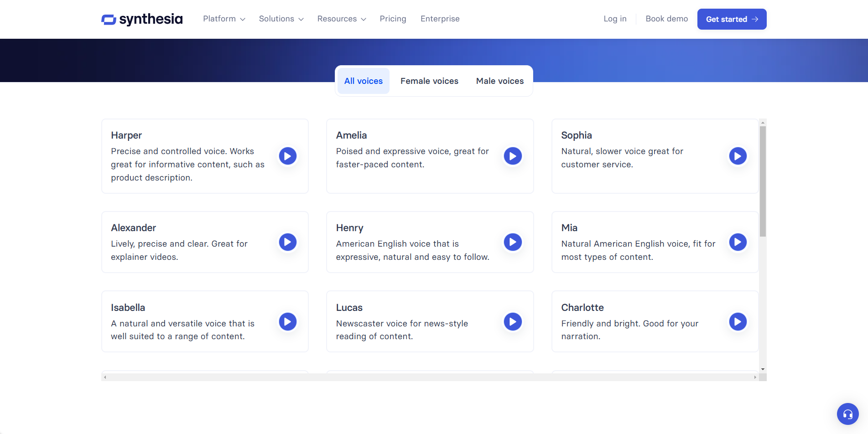The image size is (868, 434).
Task: Play Amelia's voice sample
Action: (512, 156)
